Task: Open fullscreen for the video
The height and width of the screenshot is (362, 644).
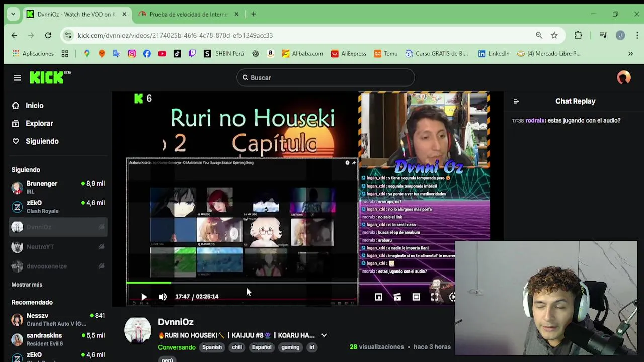Action: 435,297
